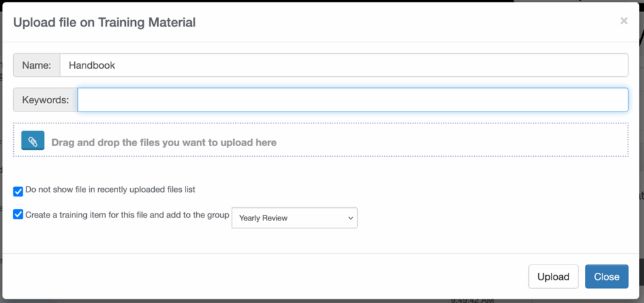Click the 'Upload file on Training Material' title
The height and width of the screenshot is (303, 644).
(104, 22)
